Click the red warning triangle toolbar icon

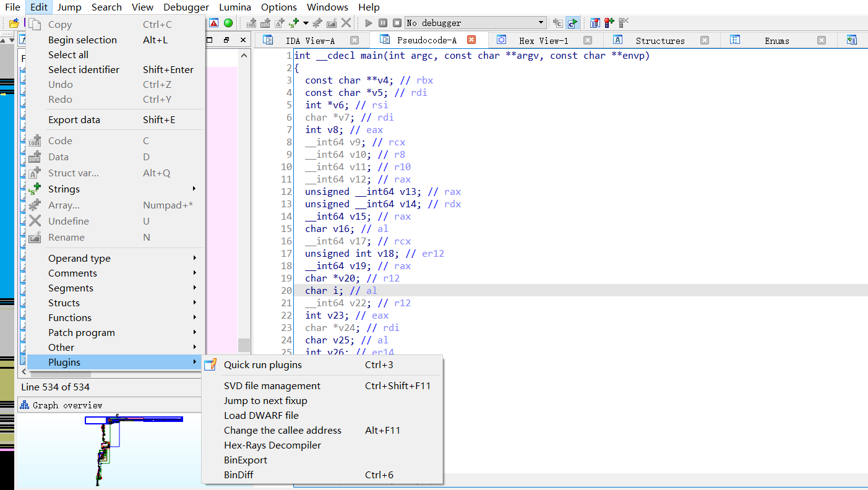[213, 23]
